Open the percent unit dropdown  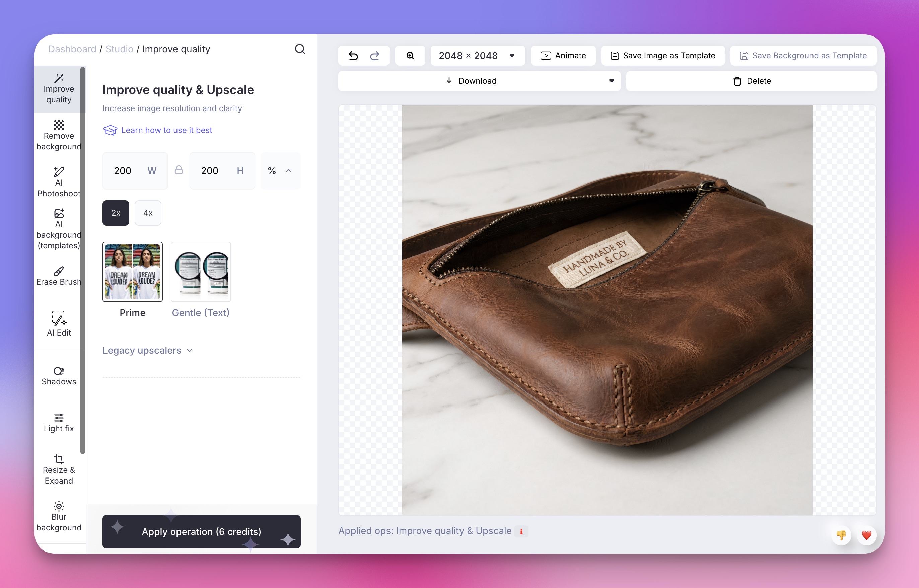point(280,171)
